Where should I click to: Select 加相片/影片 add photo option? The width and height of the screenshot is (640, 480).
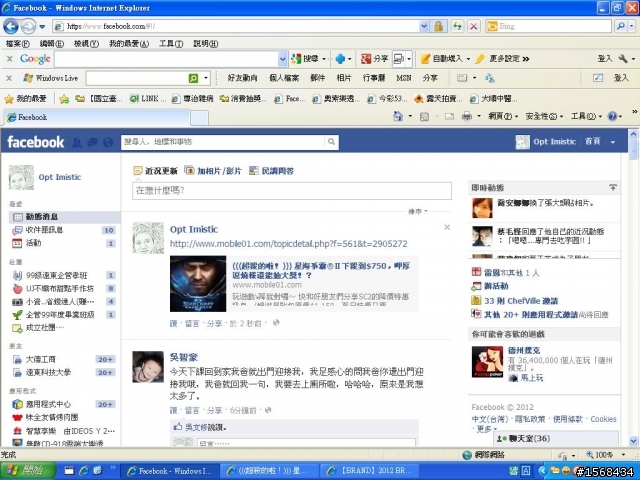[213, 171]
